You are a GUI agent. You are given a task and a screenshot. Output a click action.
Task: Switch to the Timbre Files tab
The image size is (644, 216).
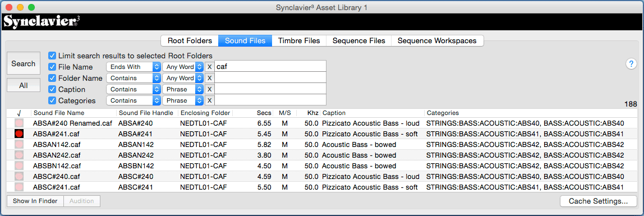(298, 40)
